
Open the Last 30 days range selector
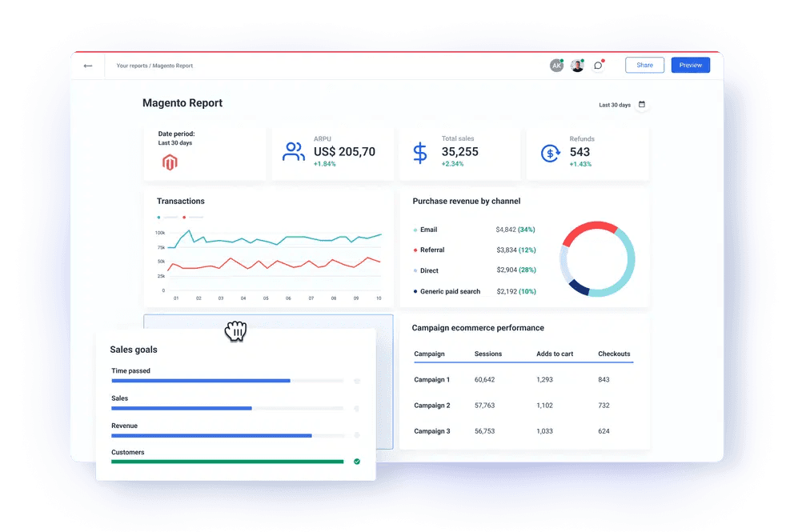pos(615,105)
